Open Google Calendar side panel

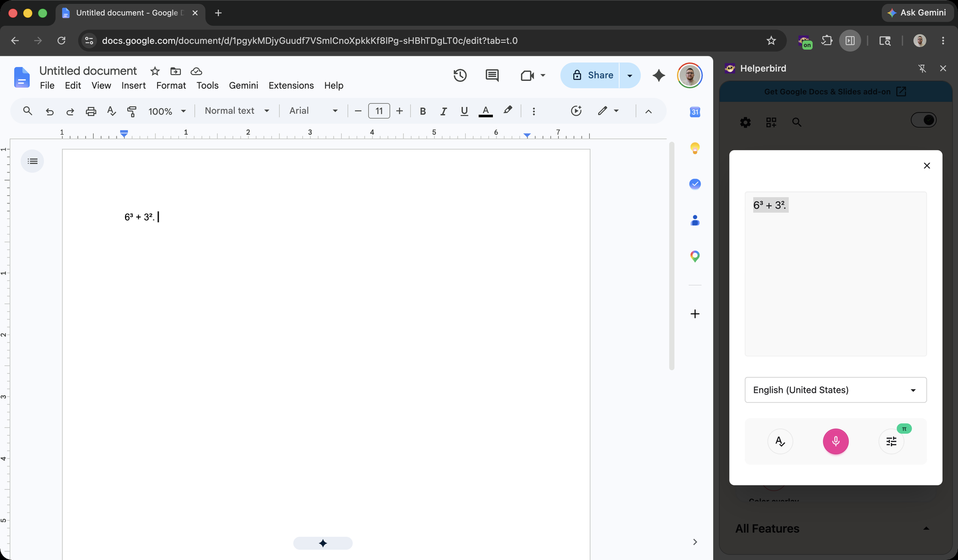[695, 112]
